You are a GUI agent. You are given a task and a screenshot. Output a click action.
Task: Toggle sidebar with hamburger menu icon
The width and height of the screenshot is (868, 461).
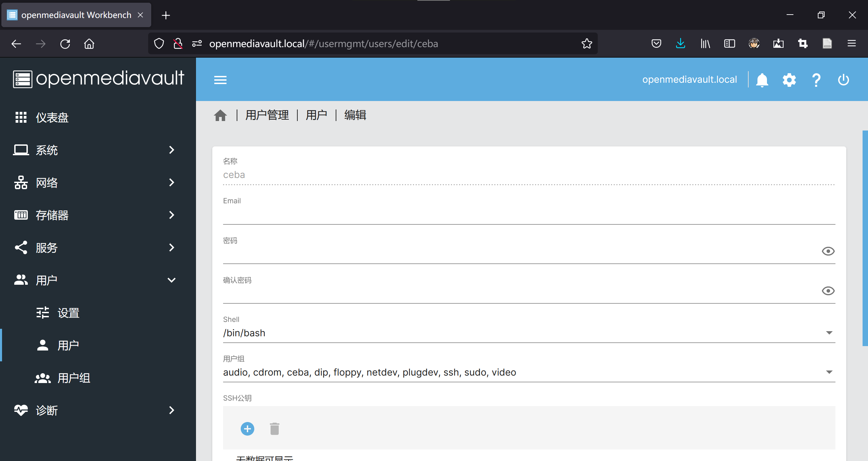(x=220, y=80)
